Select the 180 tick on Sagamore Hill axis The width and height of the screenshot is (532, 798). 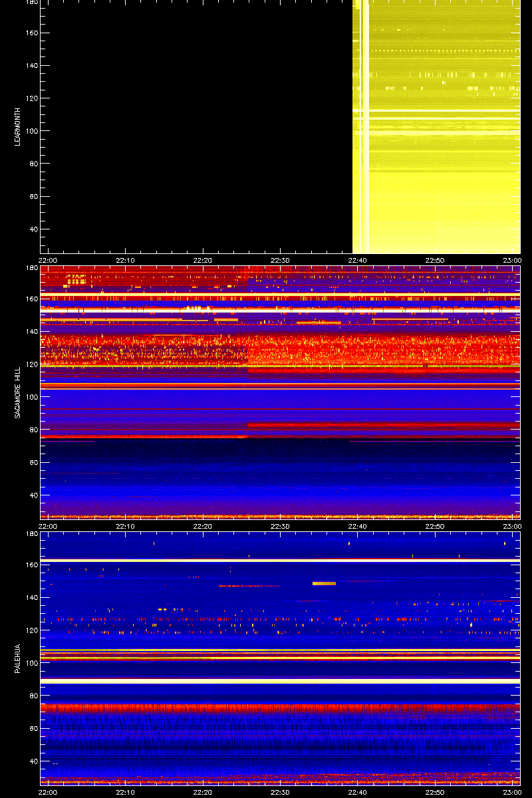click(32, 268)
